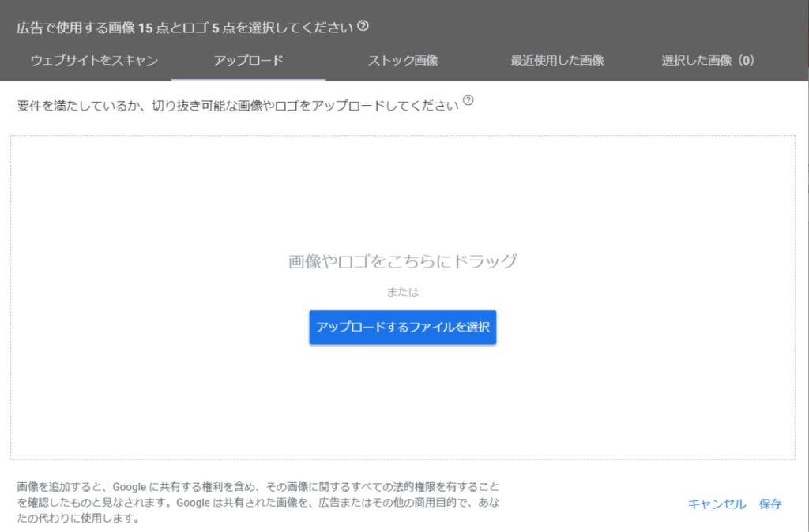Click the 広告で使用する画像 15 点 header title
Image resolution: width=809 pixels, height=532 pixels.
[x=187, y=28]
